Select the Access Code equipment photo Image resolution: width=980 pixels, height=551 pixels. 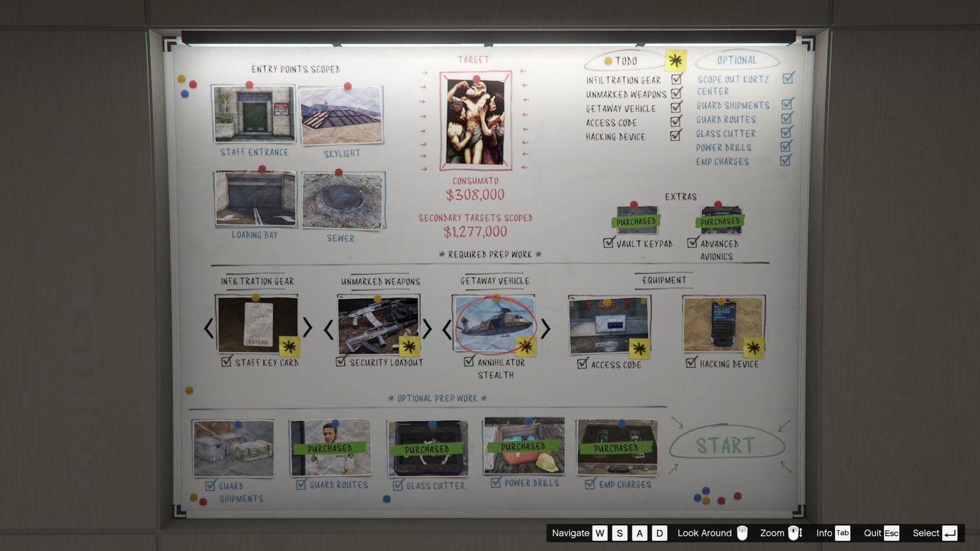609,325
